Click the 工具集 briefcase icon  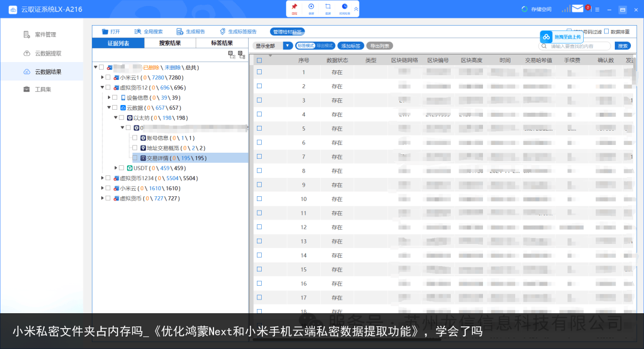pyautogui.click(x=27, y=89)
